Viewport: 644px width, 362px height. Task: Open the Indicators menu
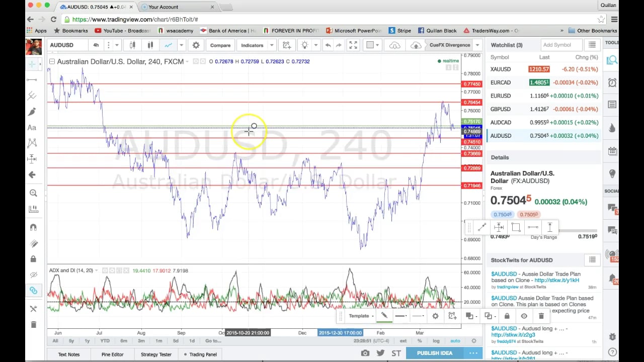pos(252,45)
